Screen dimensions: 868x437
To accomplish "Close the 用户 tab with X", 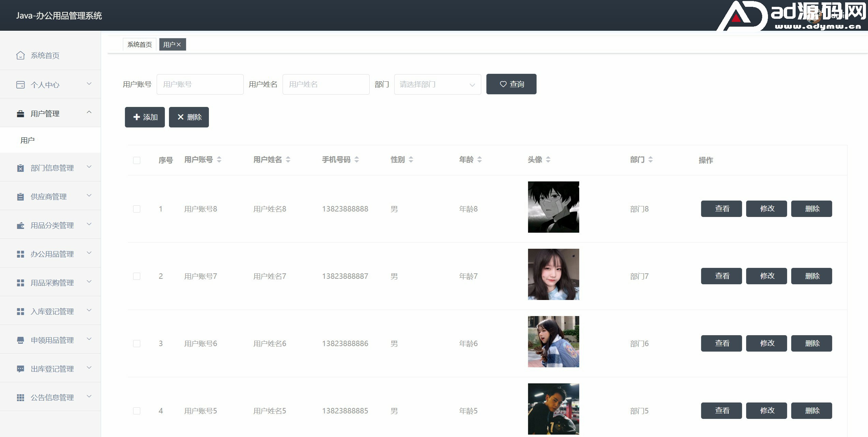I will tap(179, 45).
